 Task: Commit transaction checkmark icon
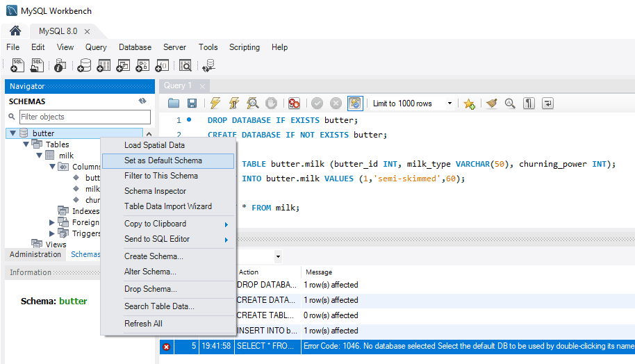(x=317, y=104)
